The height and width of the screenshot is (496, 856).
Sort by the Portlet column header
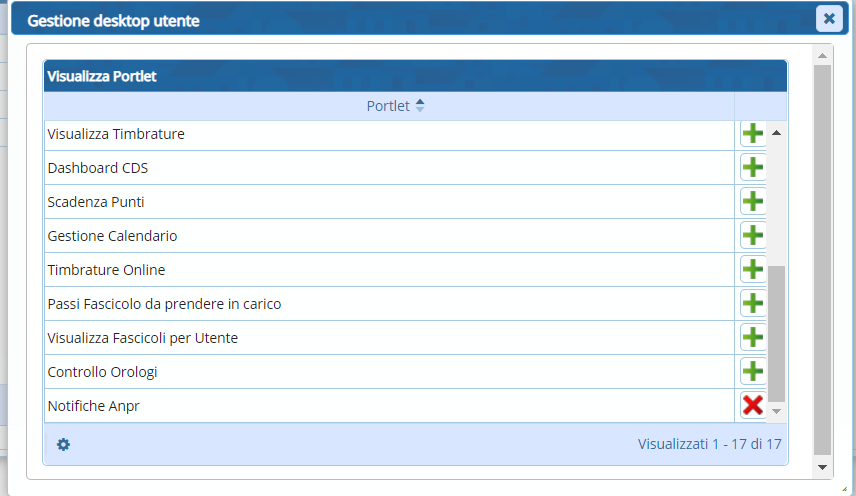click(x=389, y=106)
